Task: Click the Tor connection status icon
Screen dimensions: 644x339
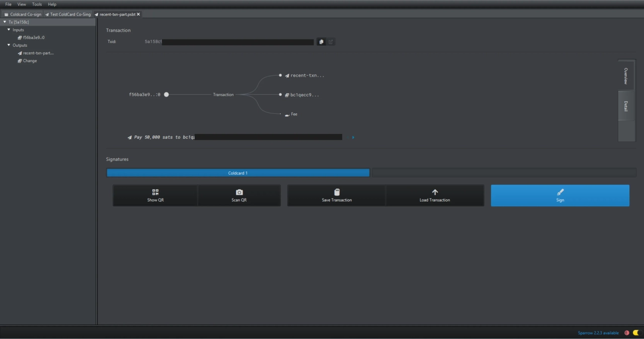Action: coord(627,333)
